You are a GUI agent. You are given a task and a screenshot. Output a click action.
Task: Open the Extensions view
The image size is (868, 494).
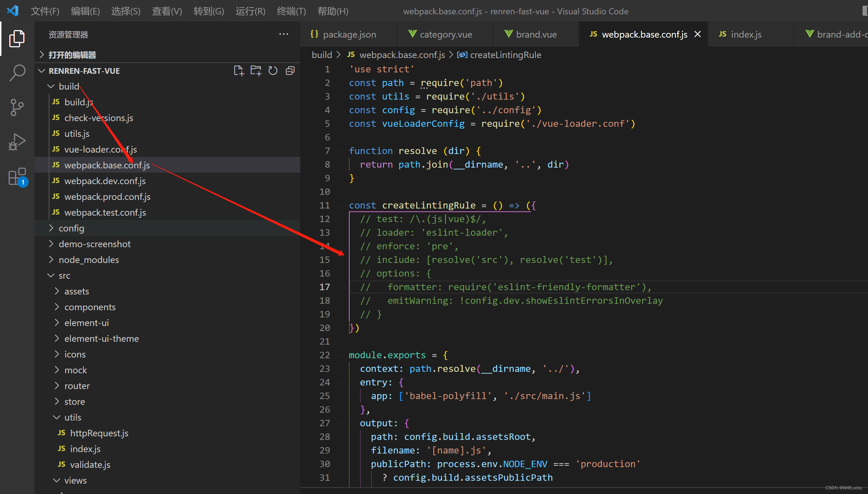coord(17,177)
